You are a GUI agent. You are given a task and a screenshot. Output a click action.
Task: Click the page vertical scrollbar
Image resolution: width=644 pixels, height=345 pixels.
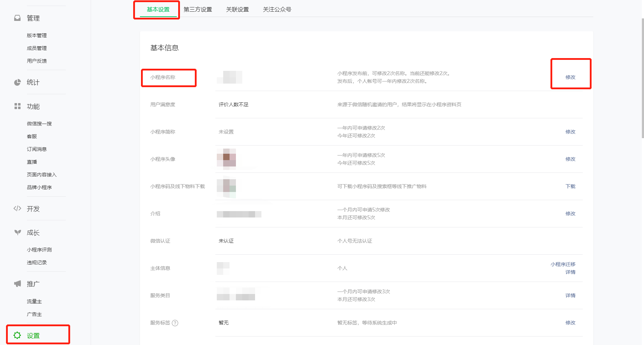point(643,78)
